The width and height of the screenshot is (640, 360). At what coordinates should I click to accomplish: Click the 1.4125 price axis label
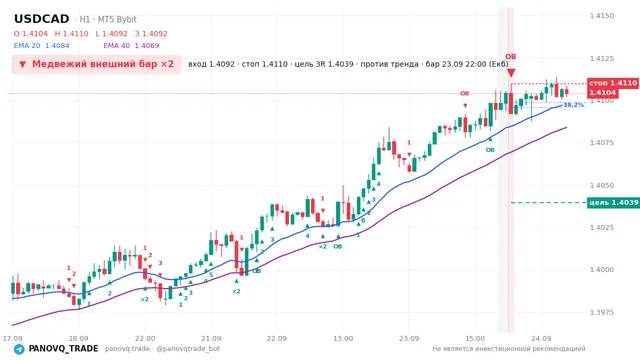[602, 58]
